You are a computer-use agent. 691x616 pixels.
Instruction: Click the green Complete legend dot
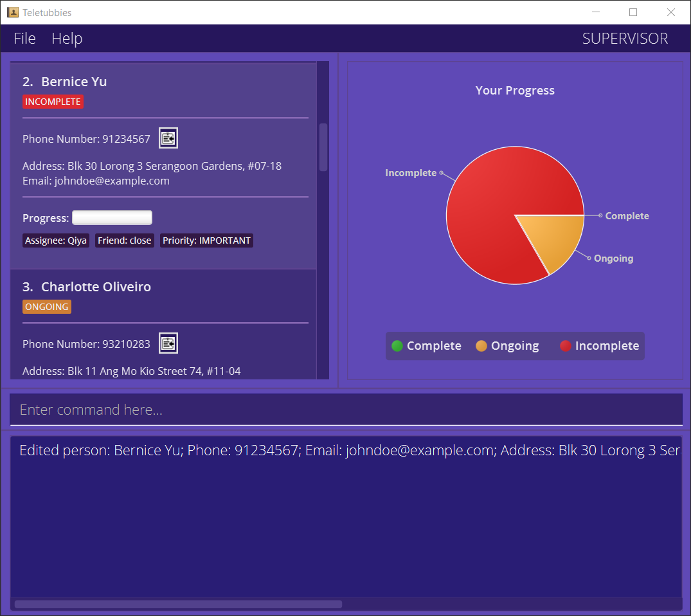click(397, 346)
